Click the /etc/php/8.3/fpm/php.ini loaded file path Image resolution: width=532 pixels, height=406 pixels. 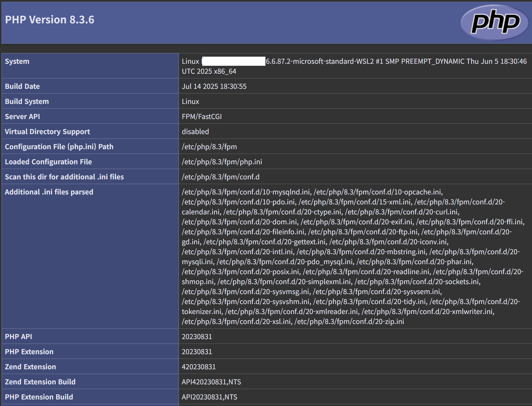[222, 162]
